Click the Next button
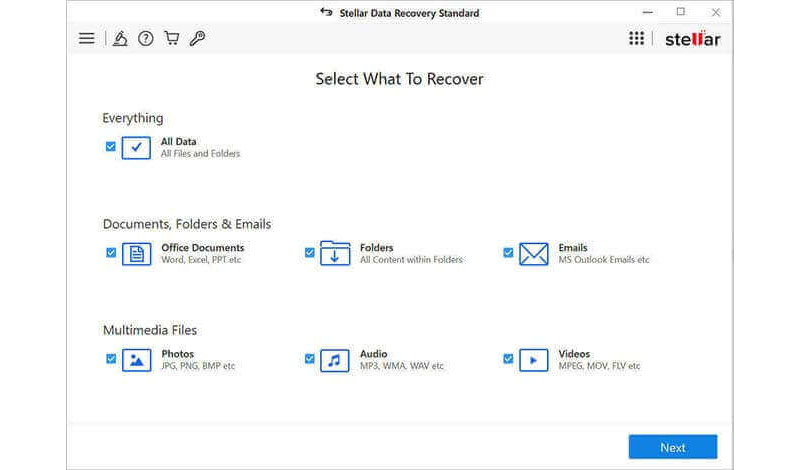The width and height of the screenshot is (800, 470). 672,447
